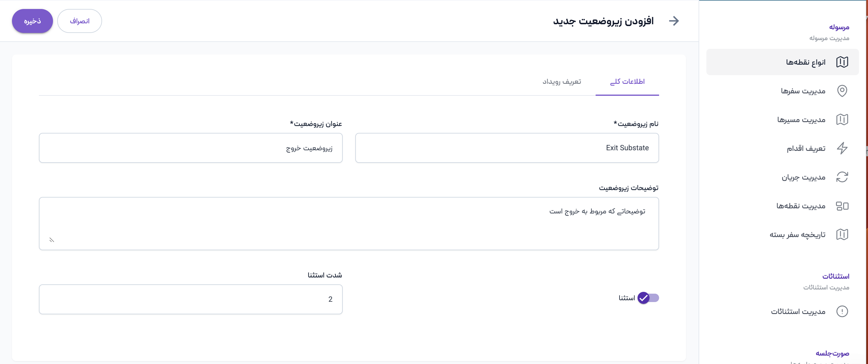Click the تاریخچه سفر بسته map icon
Image resolution: width=868 pixels, height=364 pixels.
coord(842,235)
